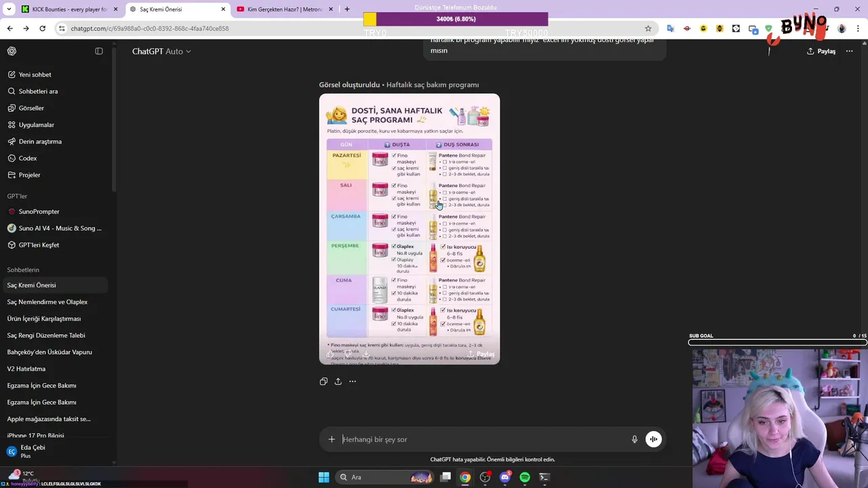Close the Saç Kremi Önerisi tab

click(x=223, y=9)
